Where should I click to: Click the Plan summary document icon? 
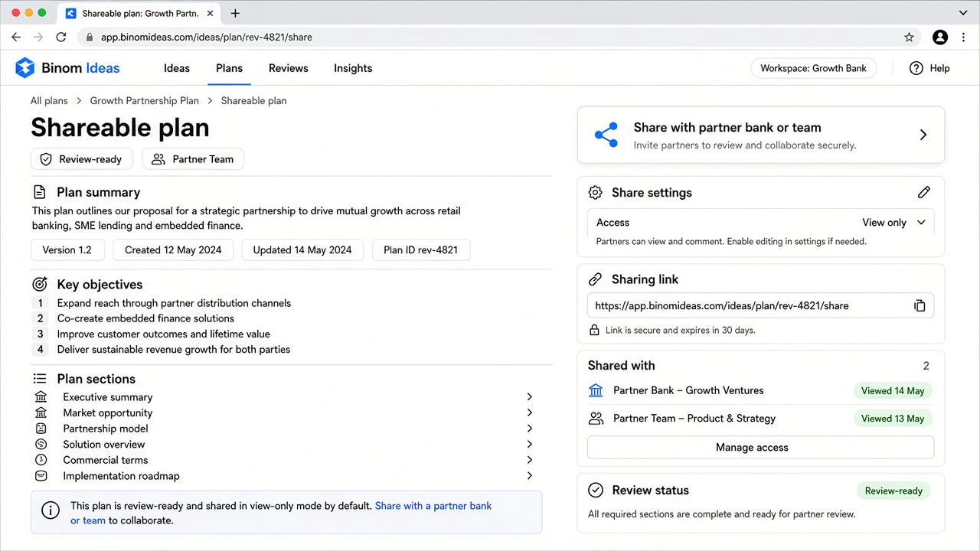(40, 192)
